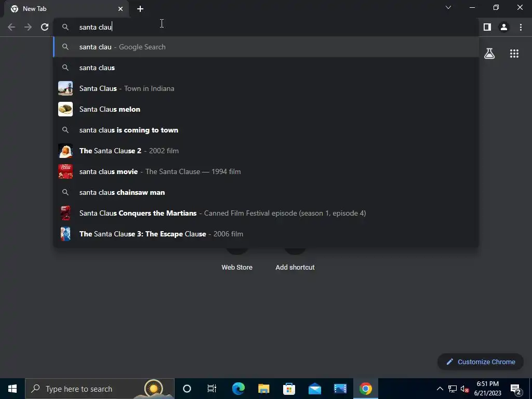Open the Chrome three-dot menu
The height and width of the screenshot is (399, 532).
(x=521, y=27)
